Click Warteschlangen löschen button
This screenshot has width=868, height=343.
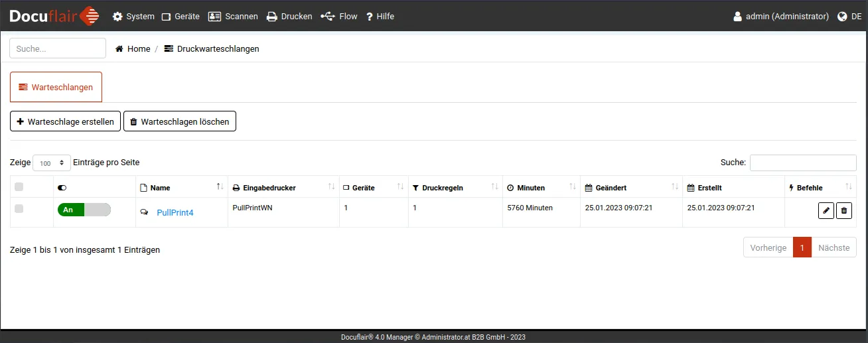pos(180,121)
